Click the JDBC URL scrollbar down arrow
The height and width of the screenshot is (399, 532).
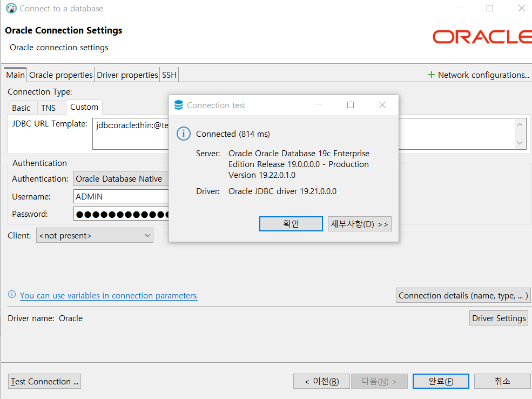click(520, 143)
